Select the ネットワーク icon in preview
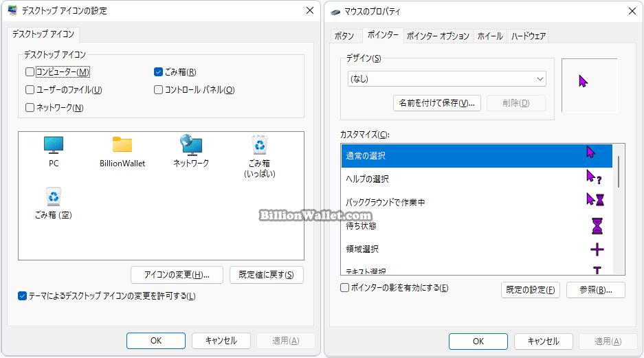 point(191,151)
